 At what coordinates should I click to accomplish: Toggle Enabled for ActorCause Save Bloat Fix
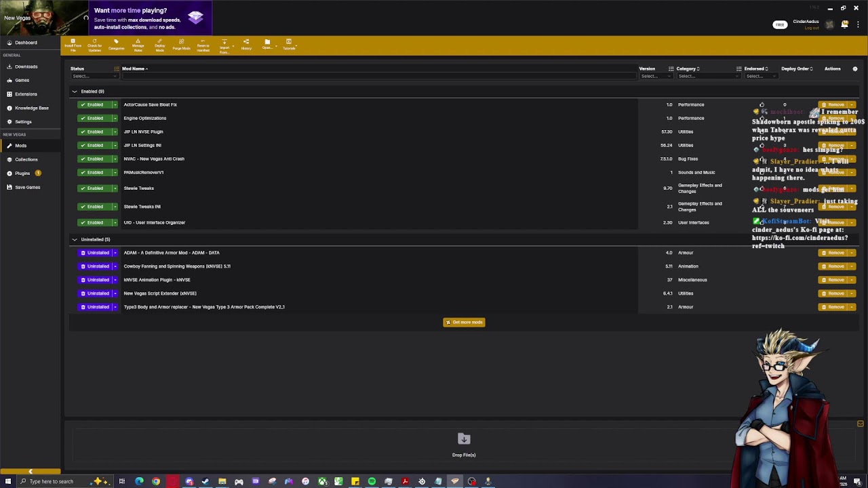[x=94, y=104]
